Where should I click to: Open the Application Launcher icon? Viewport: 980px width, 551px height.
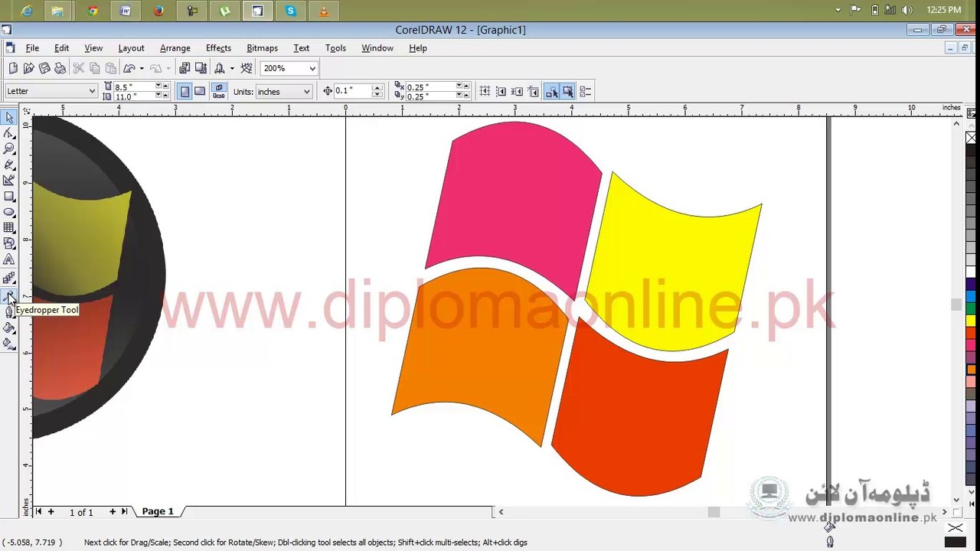pyautogui.click(x=220, y=69)
